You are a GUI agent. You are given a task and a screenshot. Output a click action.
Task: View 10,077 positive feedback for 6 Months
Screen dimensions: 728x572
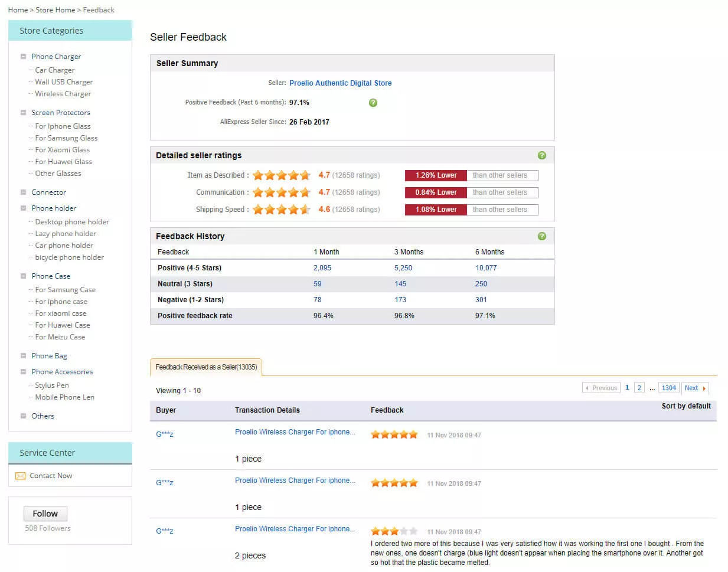tap(486, 268)
